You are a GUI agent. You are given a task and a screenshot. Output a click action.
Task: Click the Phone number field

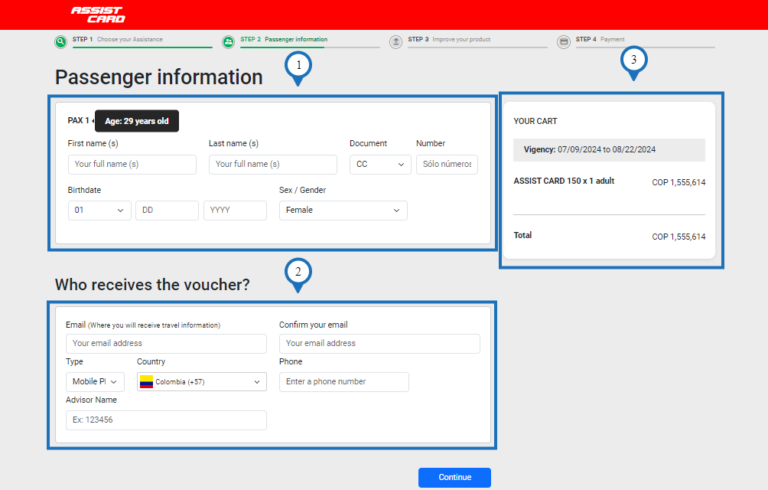pos(344,382)
